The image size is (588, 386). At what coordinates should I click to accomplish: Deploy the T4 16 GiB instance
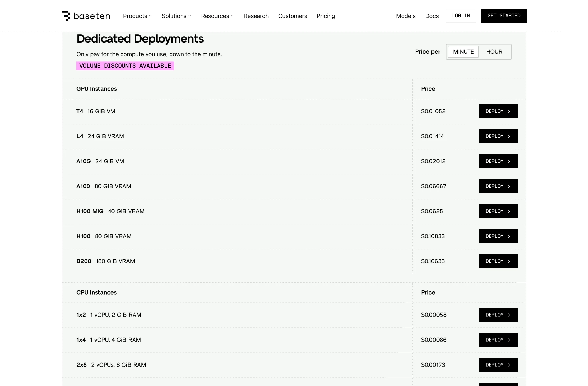tap(498, 112)
